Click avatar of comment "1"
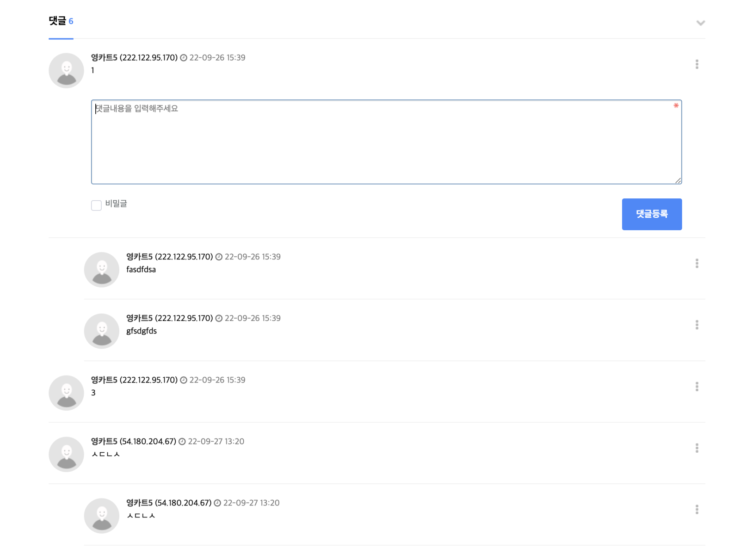The image size is (740, 560). click(x=67, y=70)
